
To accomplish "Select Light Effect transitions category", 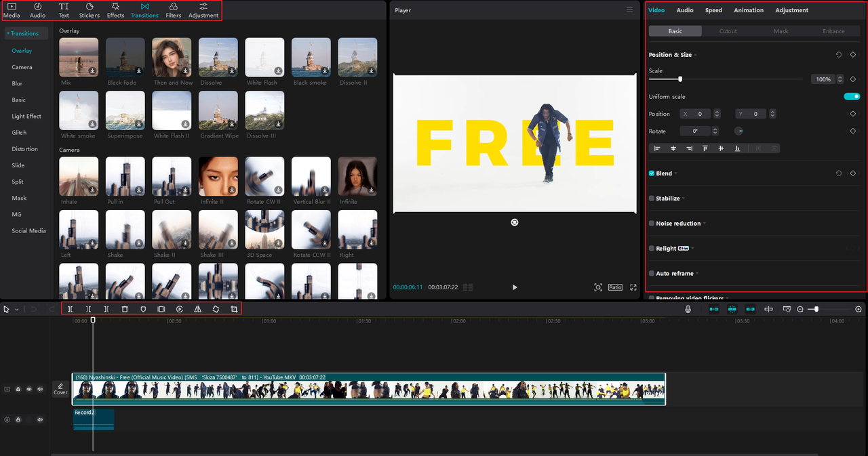I will point(26,117).
